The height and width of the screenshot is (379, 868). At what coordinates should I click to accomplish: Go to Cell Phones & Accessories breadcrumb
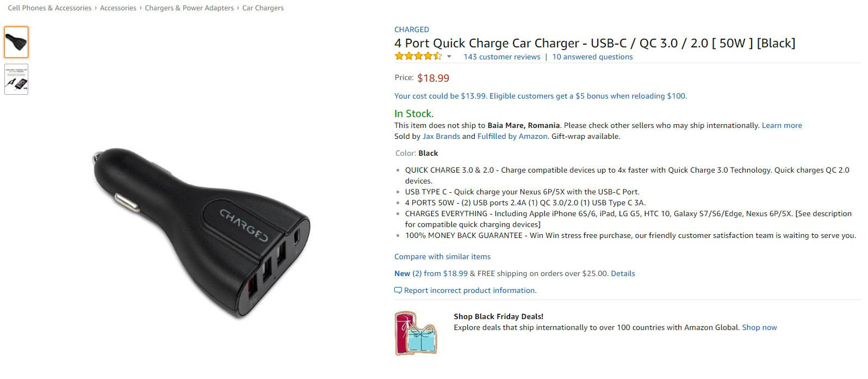coord(49,8)
